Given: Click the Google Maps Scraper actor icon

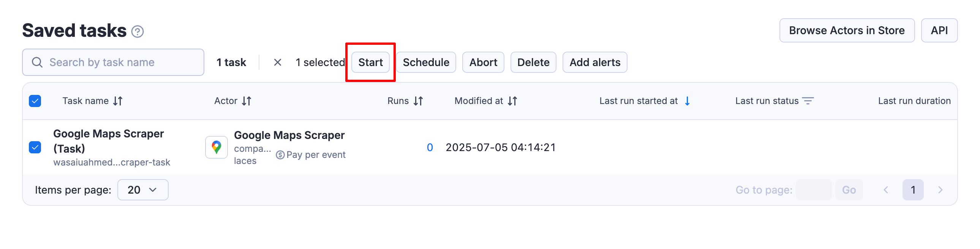Looking at the screenshot, I should click(x=216, y=147).
